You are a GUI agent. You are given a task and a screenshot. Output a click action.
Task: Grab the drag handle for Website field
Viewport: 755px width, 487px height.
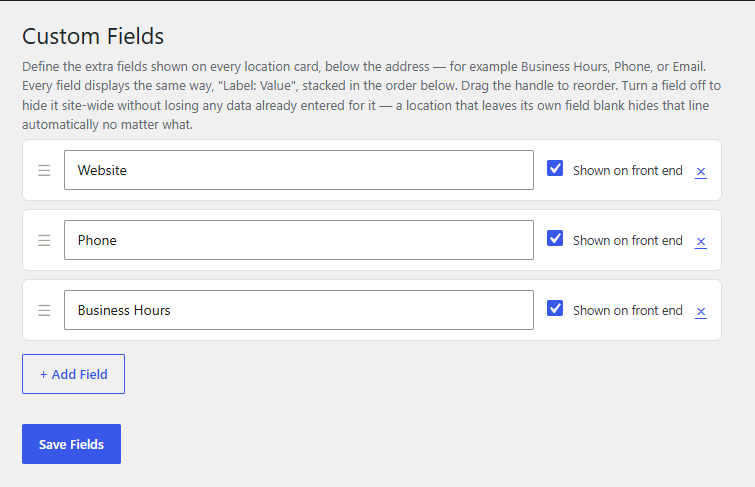44,171
